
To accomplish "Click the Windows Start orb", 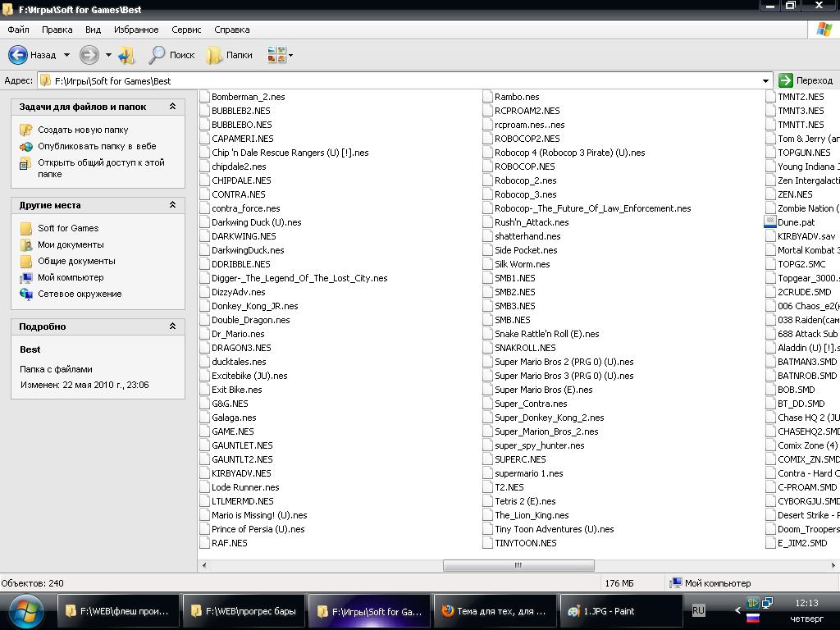I will (x=25, y=611).
